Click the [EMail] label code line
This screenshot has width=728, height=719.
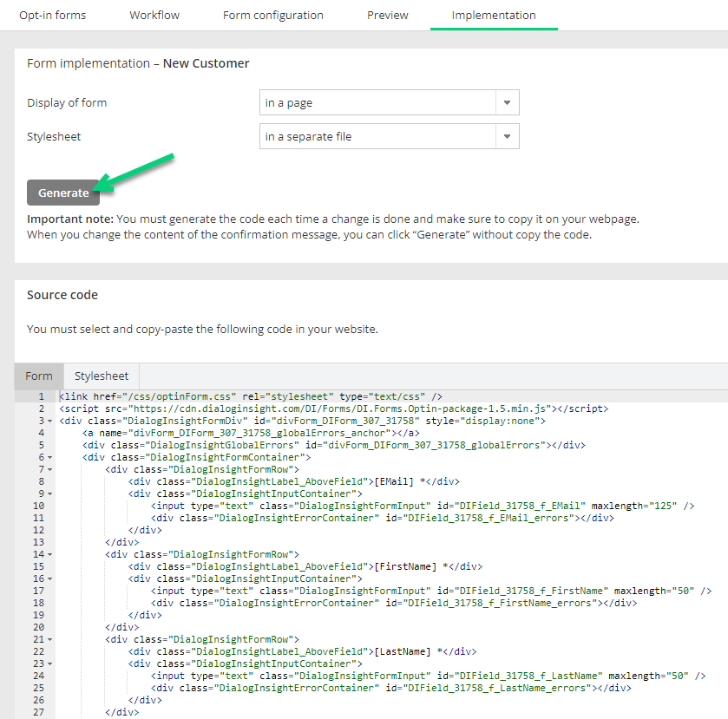click(x=294, y=481)
